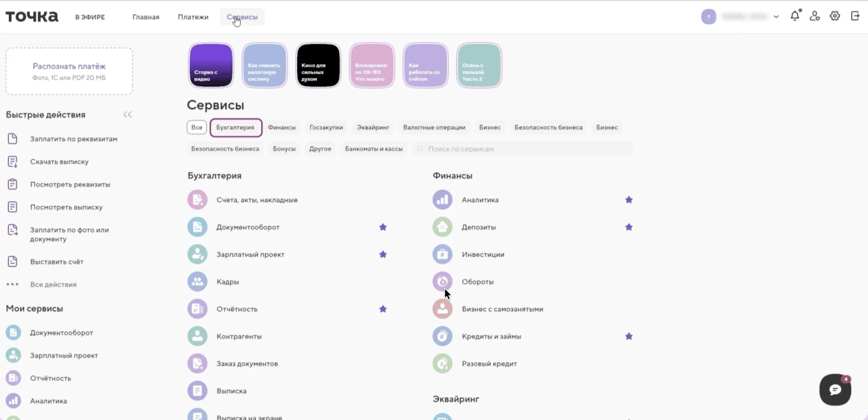868x420 pixels.
Task: Open the Кино для сильных духом story
Action: click(x=318, y=65)
